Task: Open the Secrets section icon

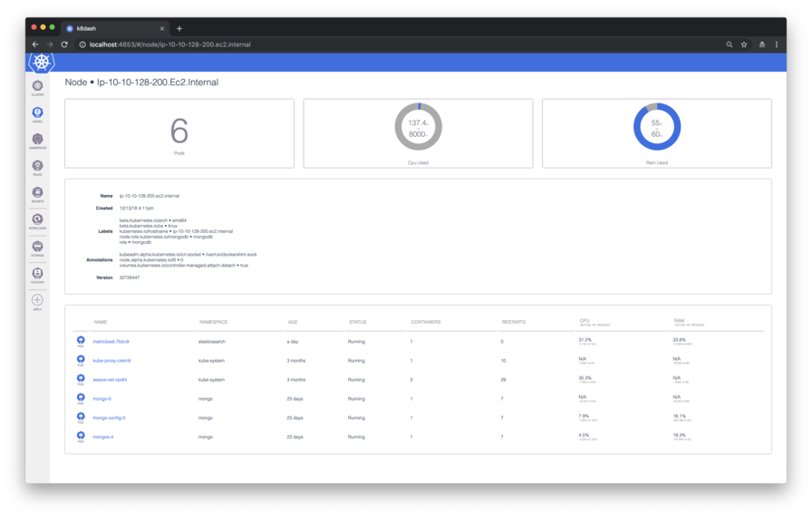Action: point(37,194)
